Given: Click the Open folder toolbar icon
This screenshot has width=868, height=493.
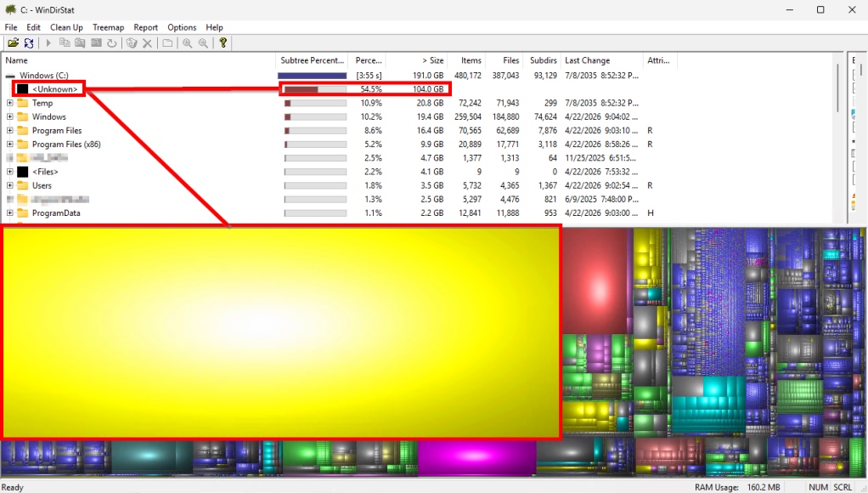Looking at the screenshot, I should point(13,43).
